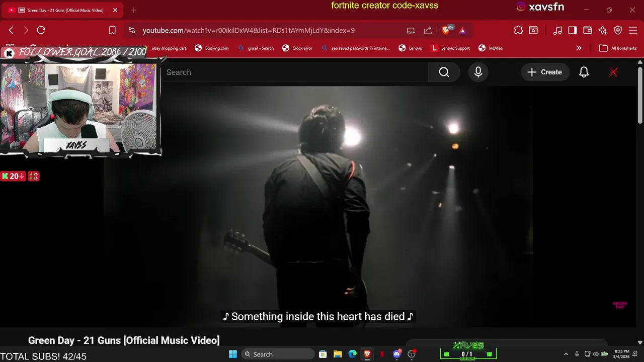The image size is (644, 362).
Task: Bookmark this page with the bookmark icon
Action: [112, 30]
